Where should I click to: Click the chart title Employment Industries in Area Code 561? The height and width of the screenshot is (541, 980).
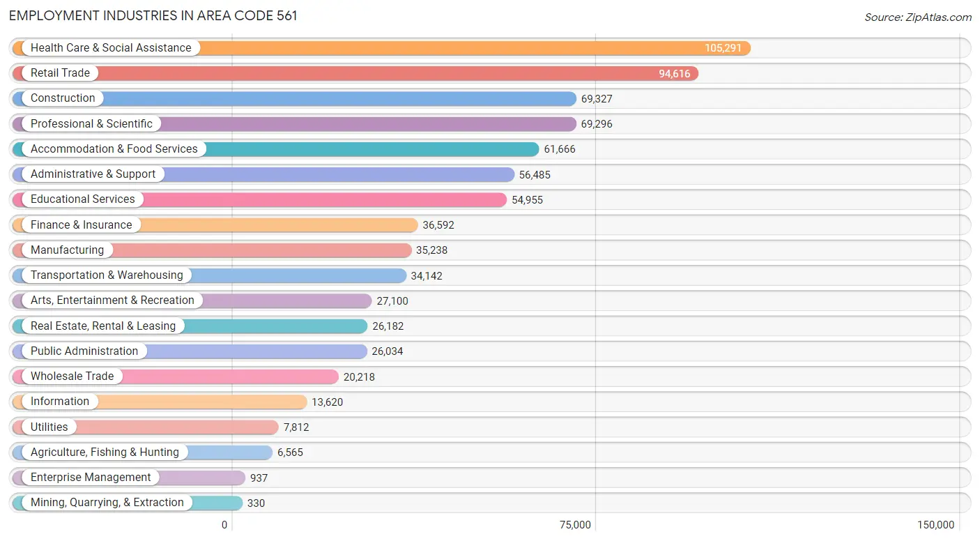point(153,15)
